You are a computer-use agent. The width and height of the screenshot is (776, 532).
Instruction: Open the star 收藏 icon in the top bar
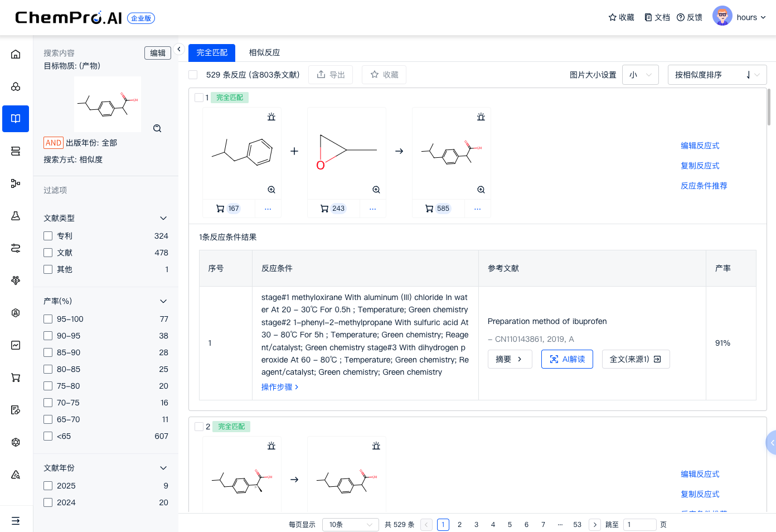620,17
